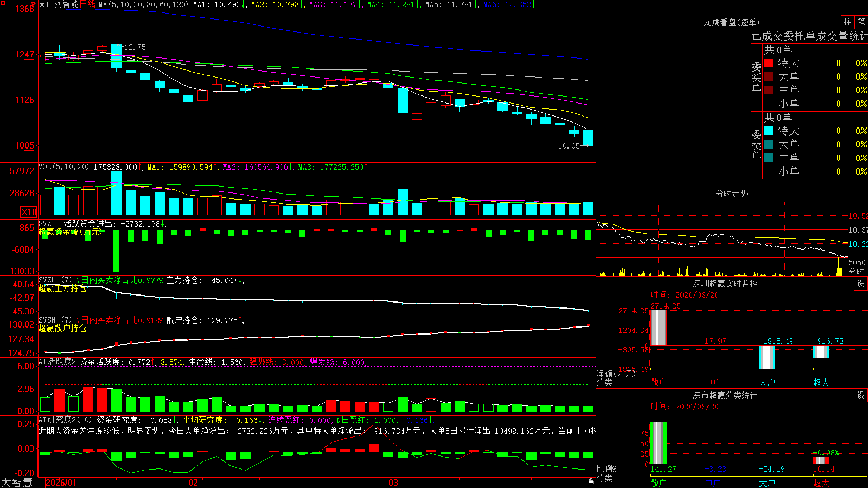Click the VOL(5,10,20) indicator label
Viewport: 868px width, 488px height.
(63, 166)
